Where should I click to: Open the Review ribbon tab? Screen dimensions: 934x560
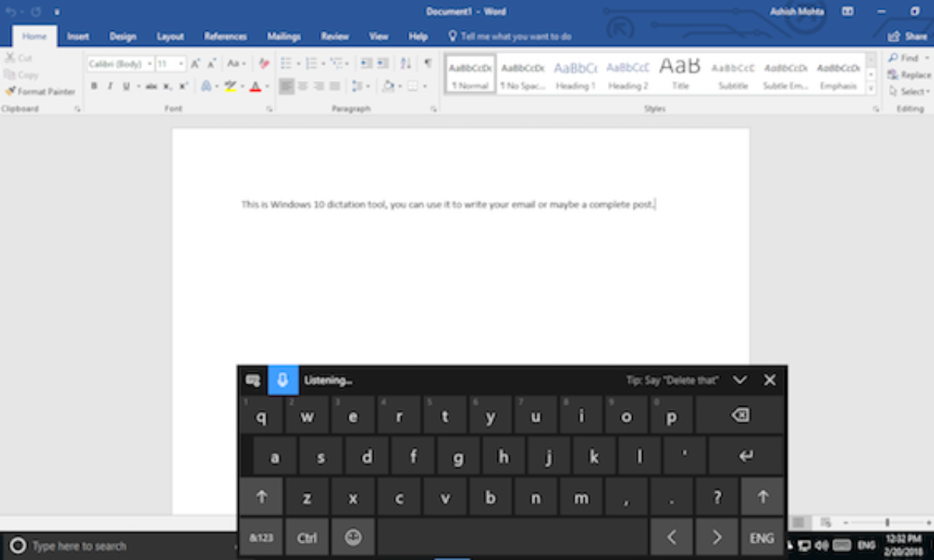pos(335,37)
